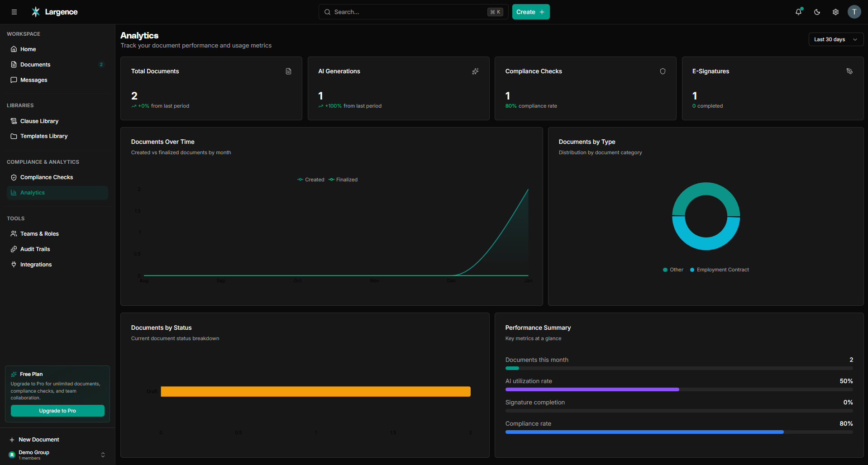This screenshot has height=465, width=868.
Task: Click the user avatar T
Action: [854, 12]
